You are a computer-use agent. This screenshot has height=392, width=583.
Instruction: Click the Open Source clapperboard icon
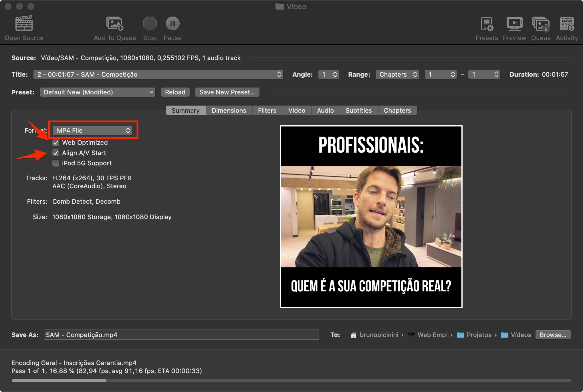coord(24,24)
